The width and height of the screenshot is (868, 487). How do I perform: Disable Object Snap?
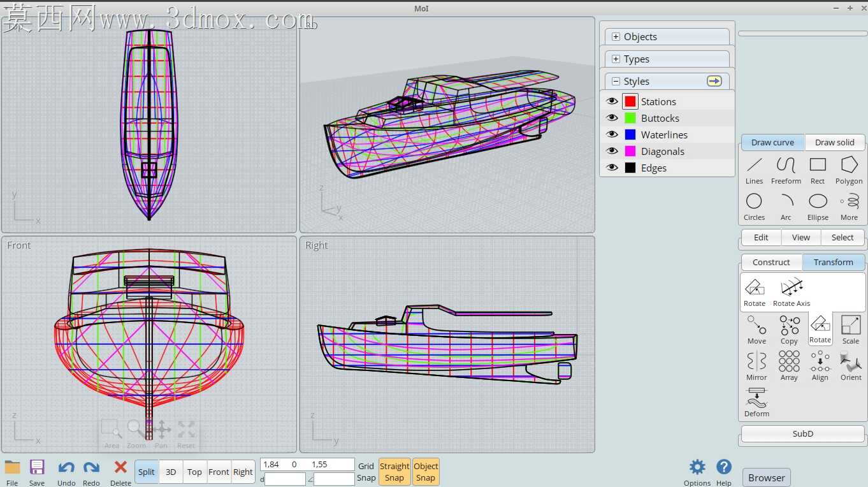(x=426, y=472)
